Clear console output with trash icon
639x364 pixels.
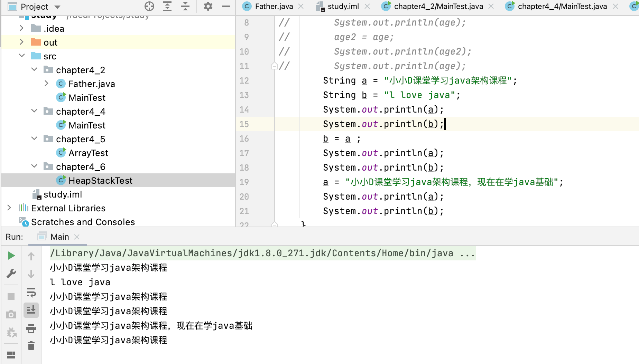click(x=31, y=346)
